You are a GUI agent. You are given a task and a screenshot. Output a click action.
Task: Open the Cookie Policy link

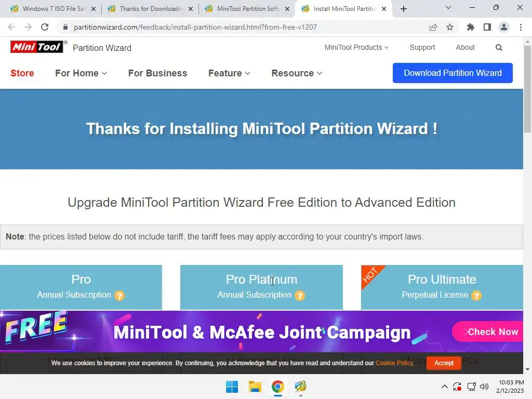[x=394, y=363]
